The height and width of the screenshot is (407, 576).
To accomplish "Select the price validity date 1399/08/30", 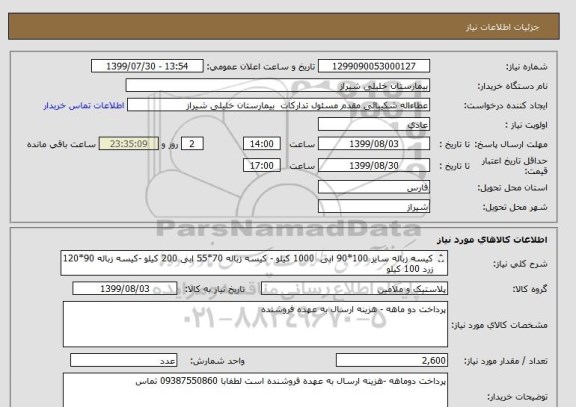I will coord(374,165).
